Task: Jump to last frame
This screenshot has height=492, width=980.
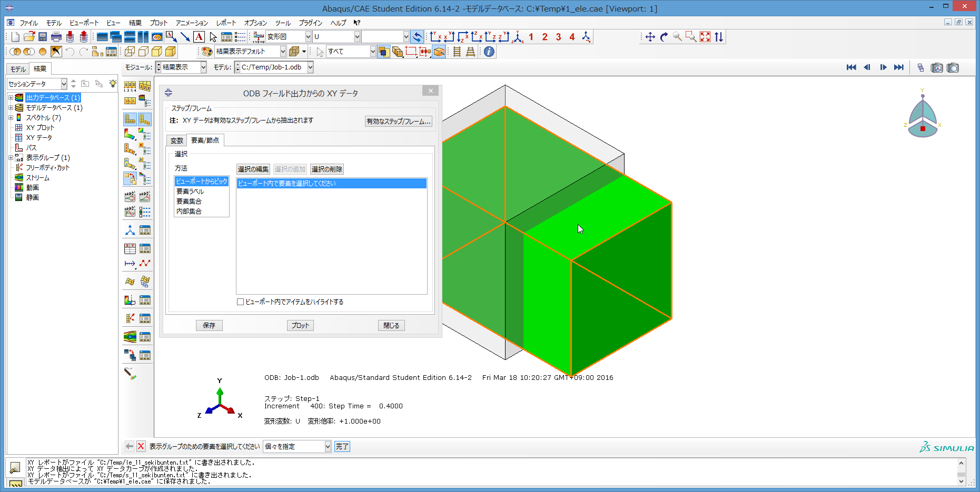Action: 899,67
